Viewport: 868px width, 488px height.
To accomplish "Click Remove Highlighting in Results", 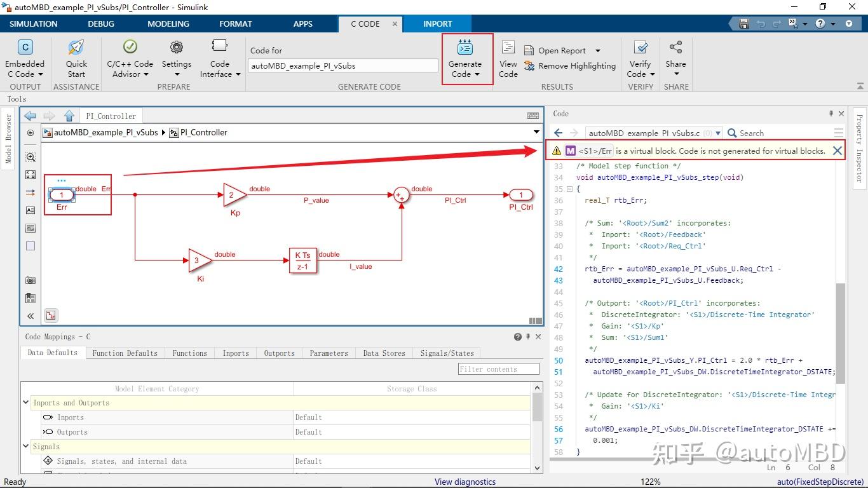I will click(571, 66).
